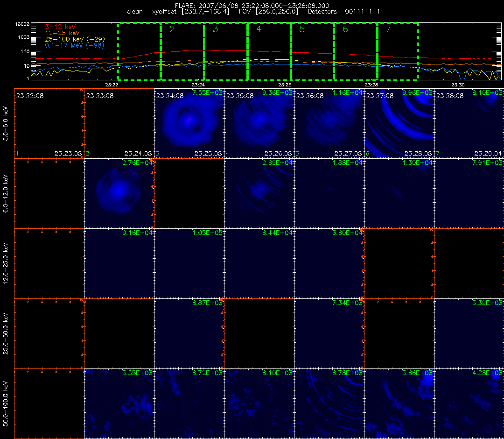Viewport: 504px width, 439px height.
Task: Click green panel number 3 beside 7.55E+03 image
Action: 158,154
